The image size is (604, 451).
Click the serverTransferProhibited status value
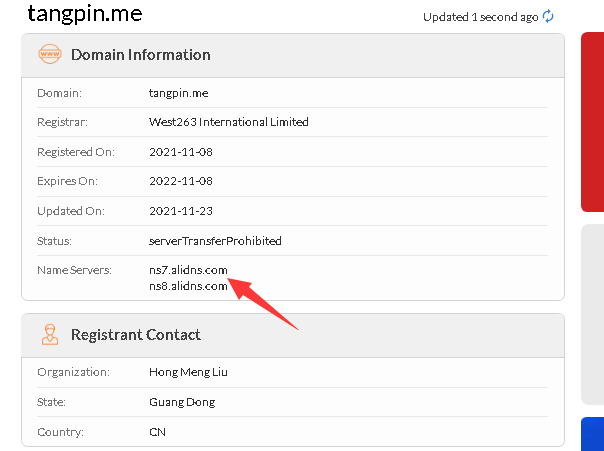click(x=215, y=241)
